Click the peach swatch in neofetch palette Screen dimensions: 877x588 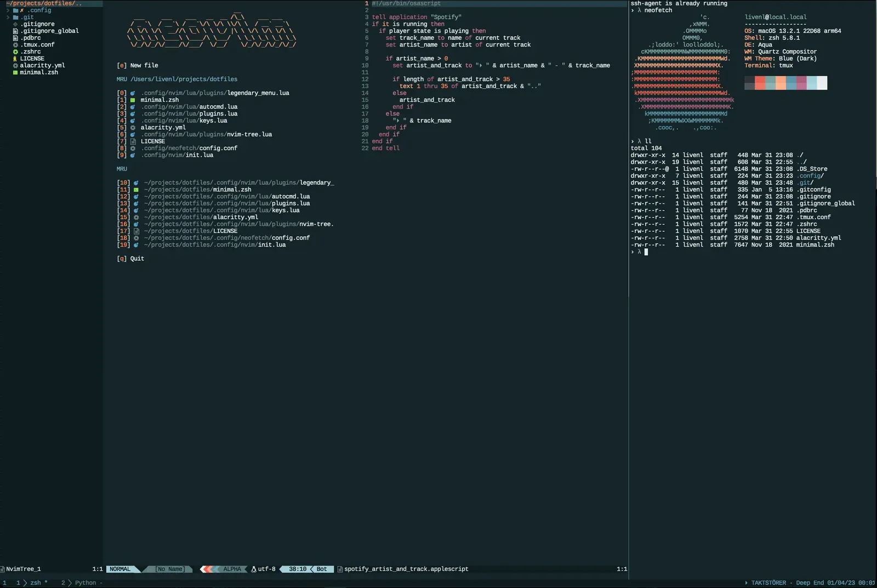(x=781, y=83)
